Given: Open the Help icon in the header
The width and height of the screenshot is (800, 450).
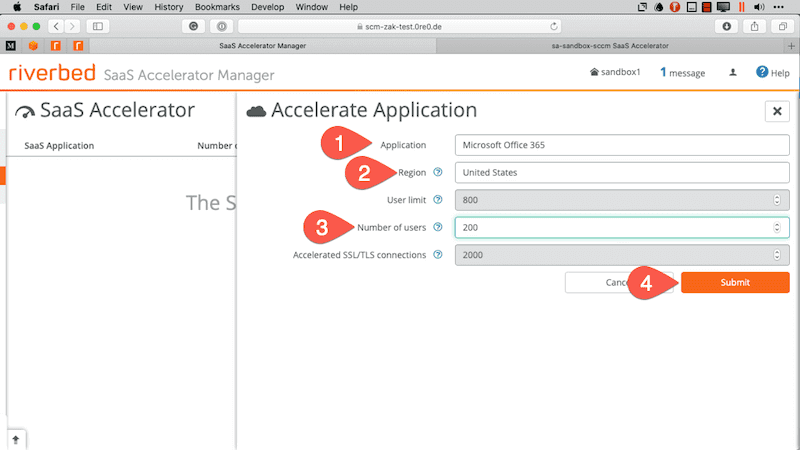Looking at the screenshot, I should 761,72.
